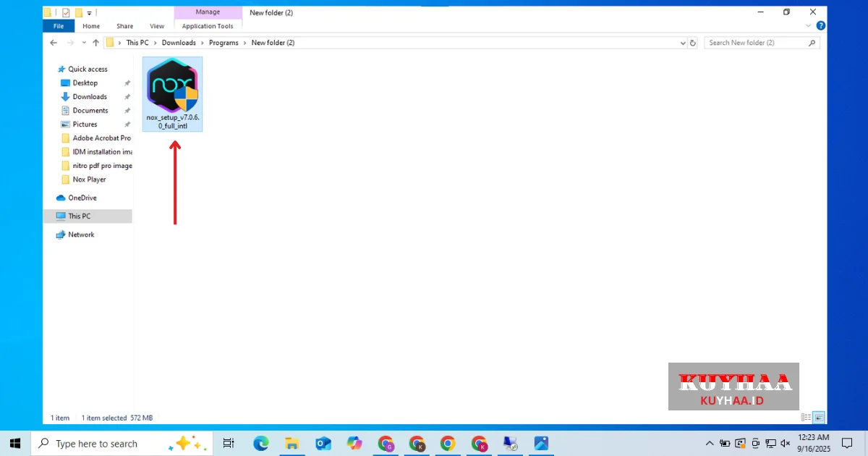868x456 pixels.
Task: Go up one folder level
Action: click(95, 43)
